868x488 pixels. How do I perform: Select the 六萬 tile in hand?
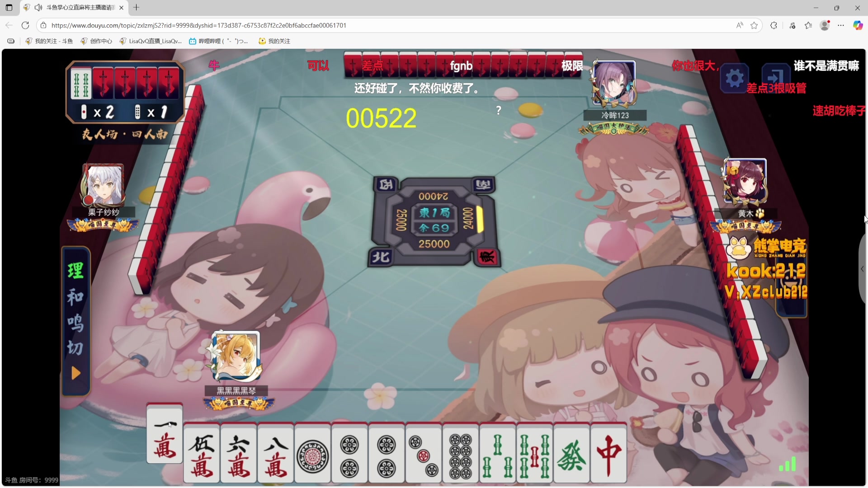(239, 454)
